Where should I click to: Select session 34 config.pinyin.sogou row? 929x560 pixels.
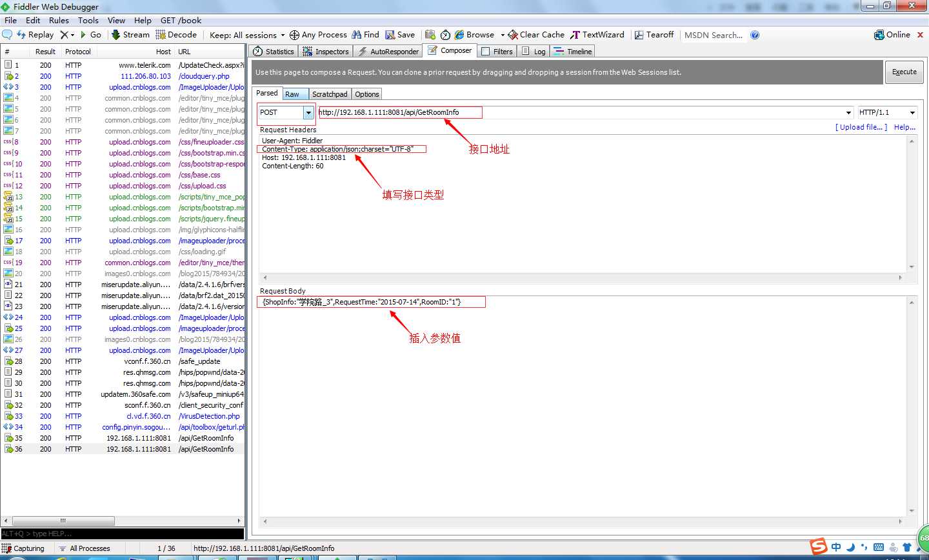pyautogui.click(x=123, y=427)
